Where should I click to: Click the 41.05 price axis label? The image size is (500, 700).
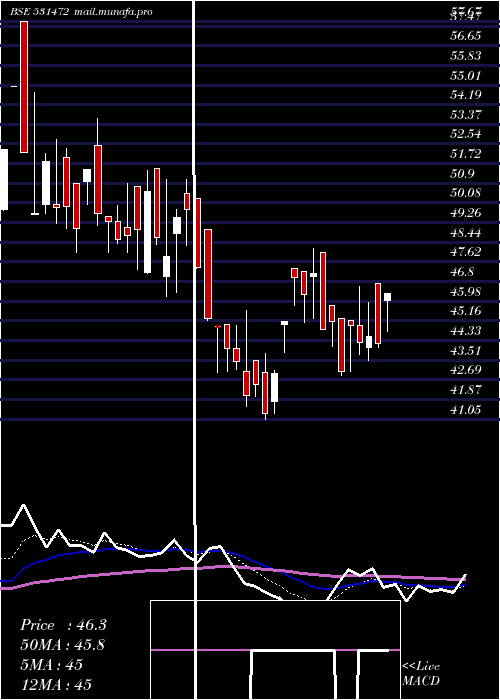coord(466,409)
